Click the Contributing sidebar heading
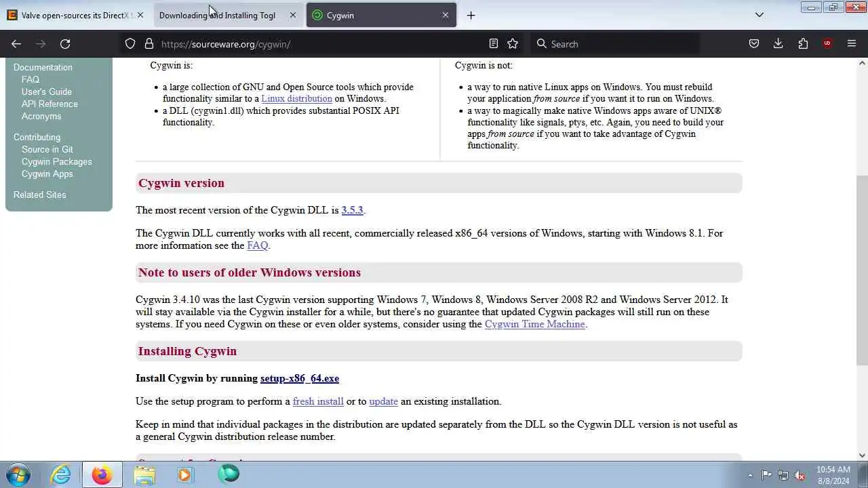868x488 pixels. [37, 137]
